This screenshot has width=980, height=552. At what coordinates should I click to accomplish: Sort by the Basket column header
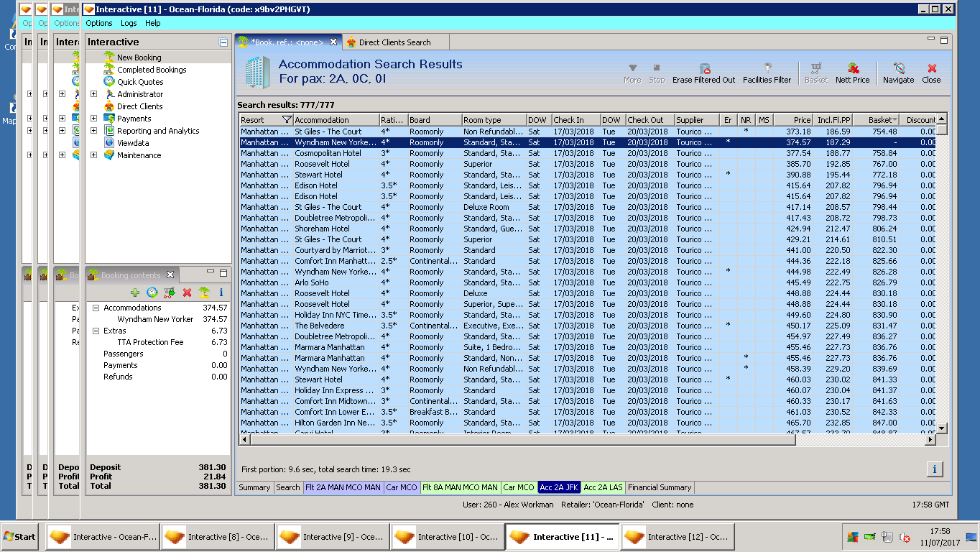[874, 120]
